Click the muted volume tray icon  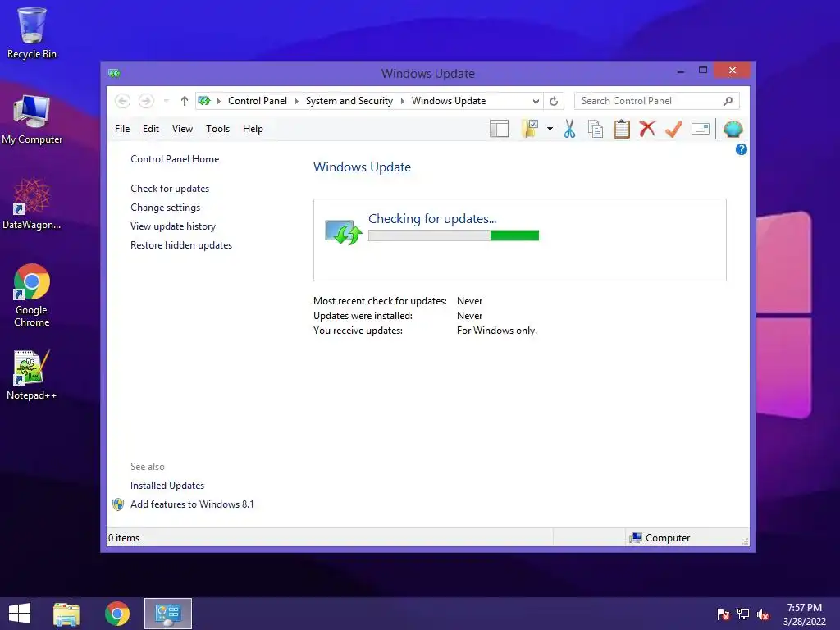[763, 614]
